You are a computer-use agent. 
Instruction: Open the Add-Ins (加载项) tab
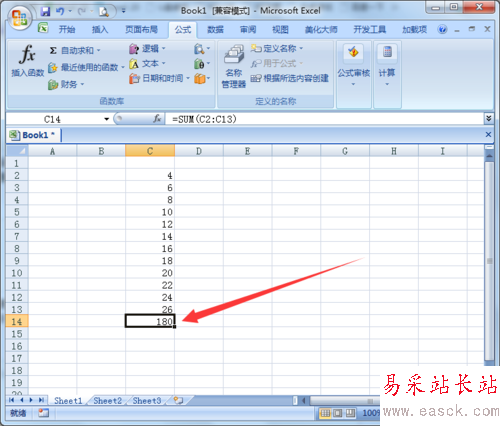tap(414, 30)
